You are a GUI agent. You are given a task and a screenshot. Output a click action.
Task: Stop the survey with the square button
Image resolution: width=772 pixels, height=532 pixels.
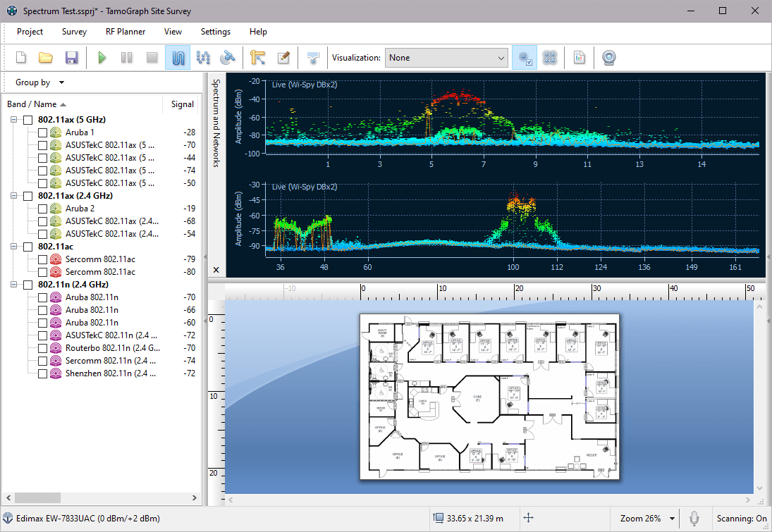[x=152, y=58]
